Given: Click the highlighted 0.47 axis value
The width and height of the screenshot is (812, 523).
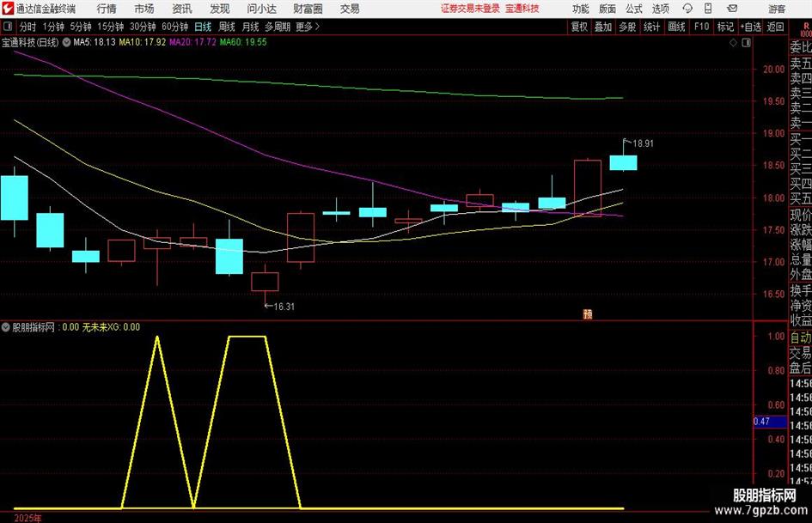Looking at the screenshot, I should point(770,422).
